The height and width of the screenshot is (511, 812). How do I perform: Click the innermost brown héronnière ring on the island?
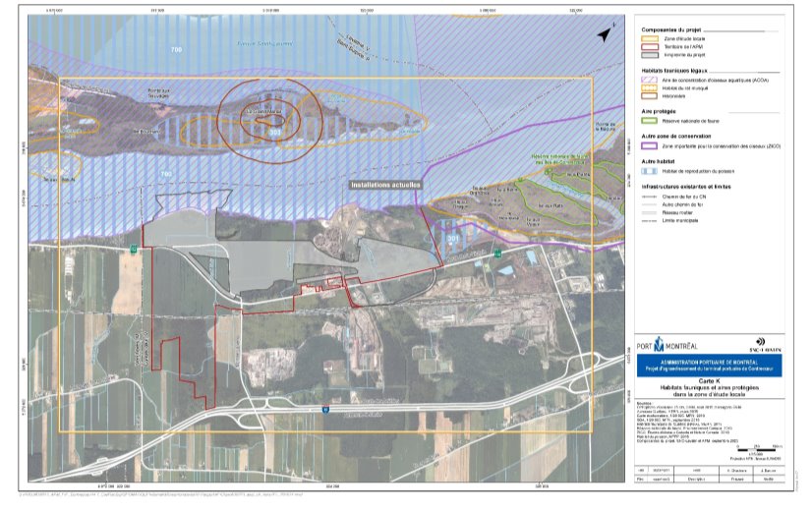click(x=269, y=121)
